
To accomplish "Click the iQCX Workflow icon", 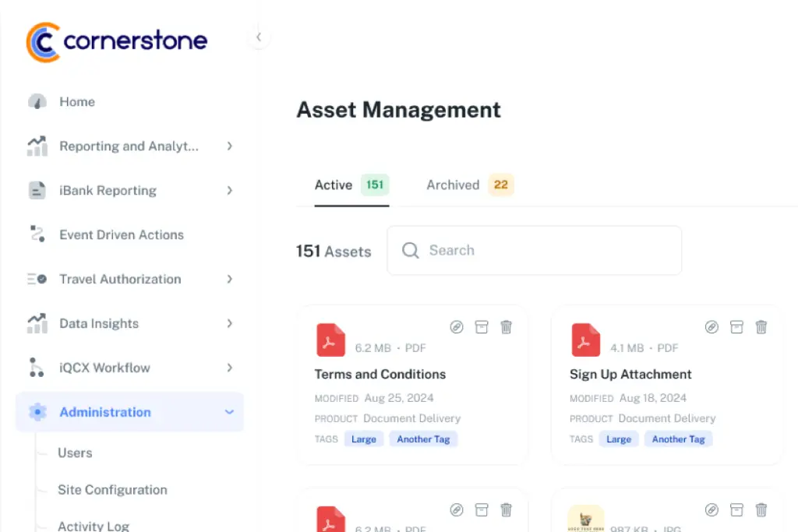I will click(x=36, y=367).
